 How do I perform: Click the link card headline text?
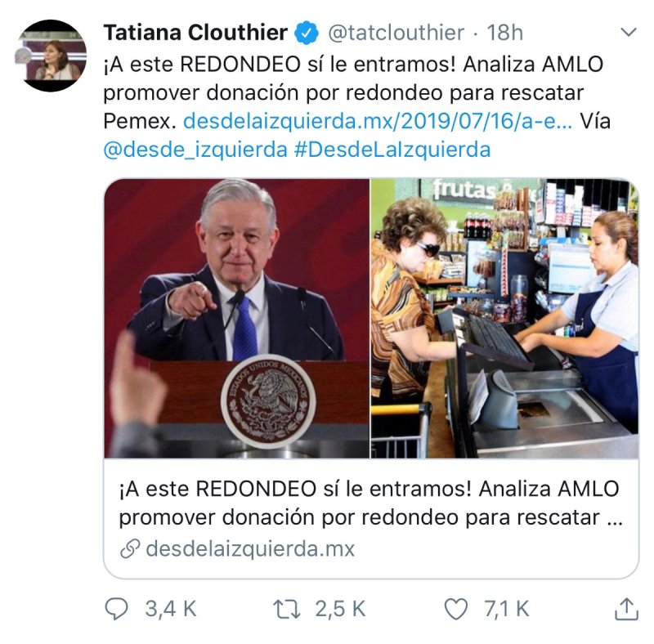371,503
